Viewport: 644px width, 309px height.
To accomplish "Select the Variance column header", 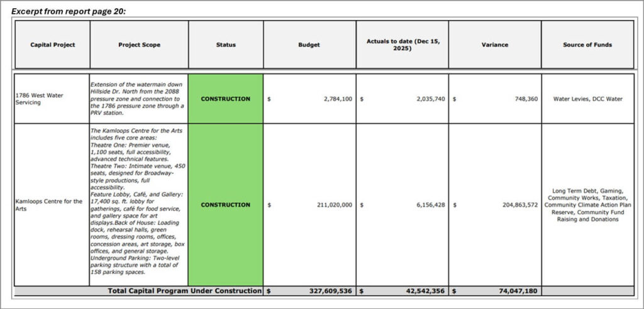I will pos(494,45).
